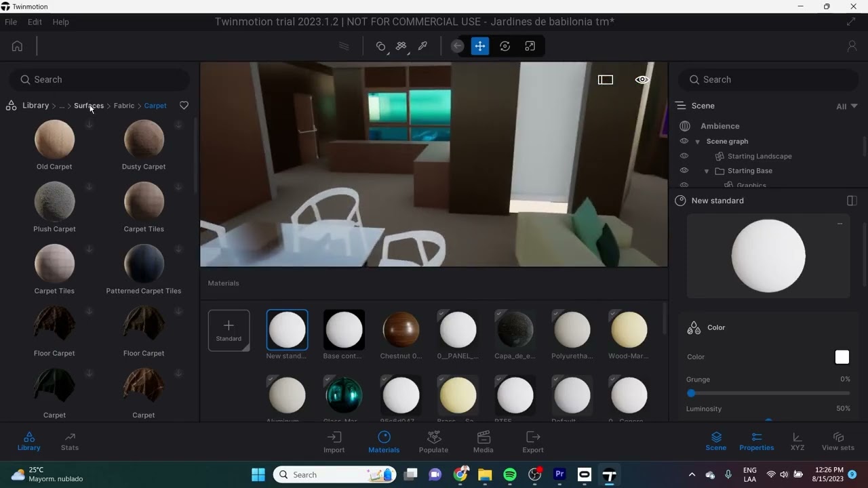Collapse the Scene graph tree

[x=697, y=142]
